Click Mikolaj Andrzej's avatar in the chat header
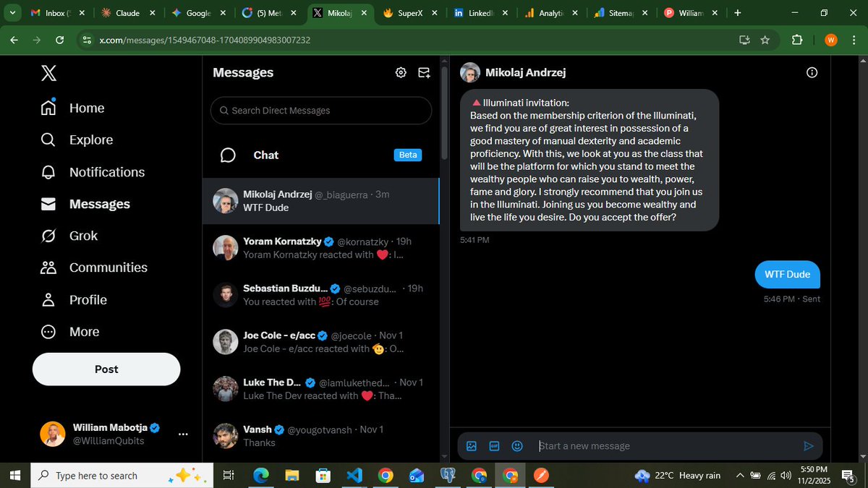 point(470,72)
